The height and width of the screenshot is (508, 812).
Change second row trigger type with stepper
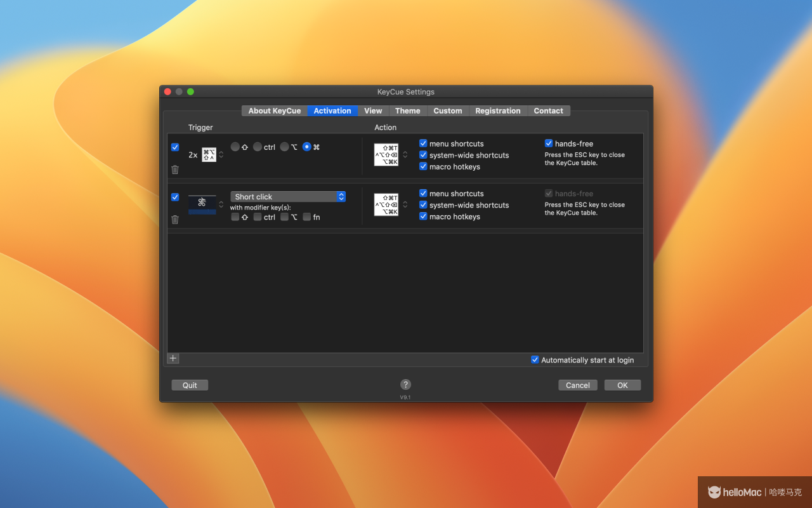point(221,204)
